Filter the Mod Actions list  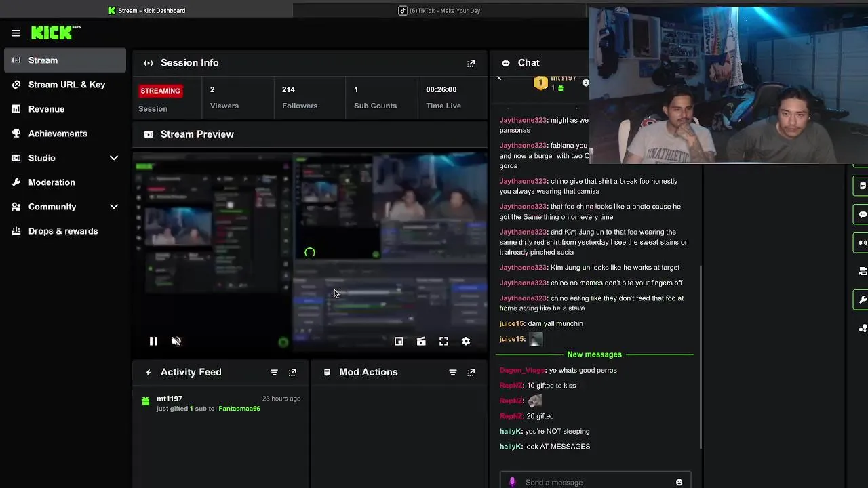click(452, 372)
